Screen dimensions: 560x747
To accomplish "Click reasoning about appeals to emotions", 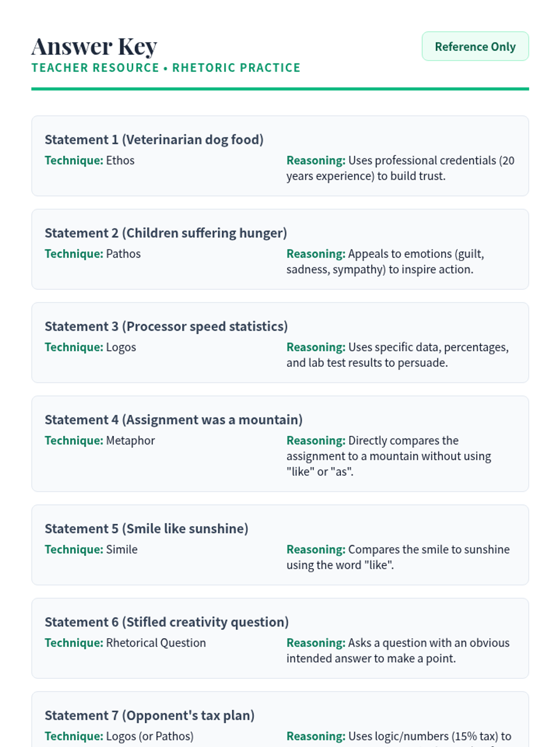I will click(385, 261).
